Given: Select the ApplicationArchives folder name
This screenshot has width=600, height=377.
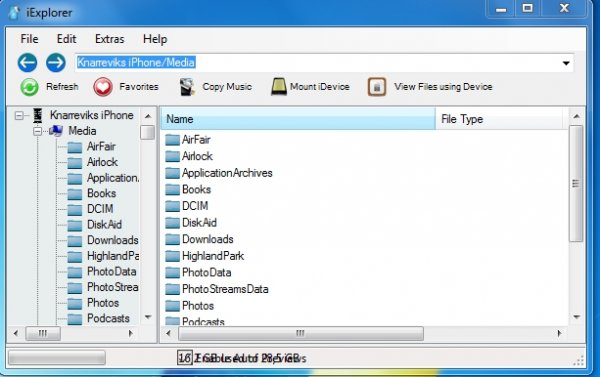Looking at the screenshot, I should (227, 173).
